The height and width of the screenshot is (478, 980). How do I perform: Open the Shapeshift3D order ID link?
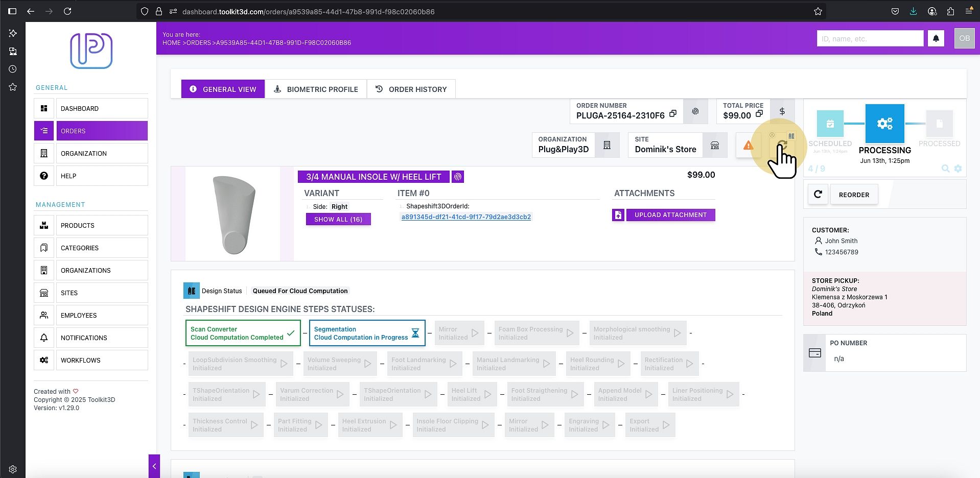pos(466,217)
